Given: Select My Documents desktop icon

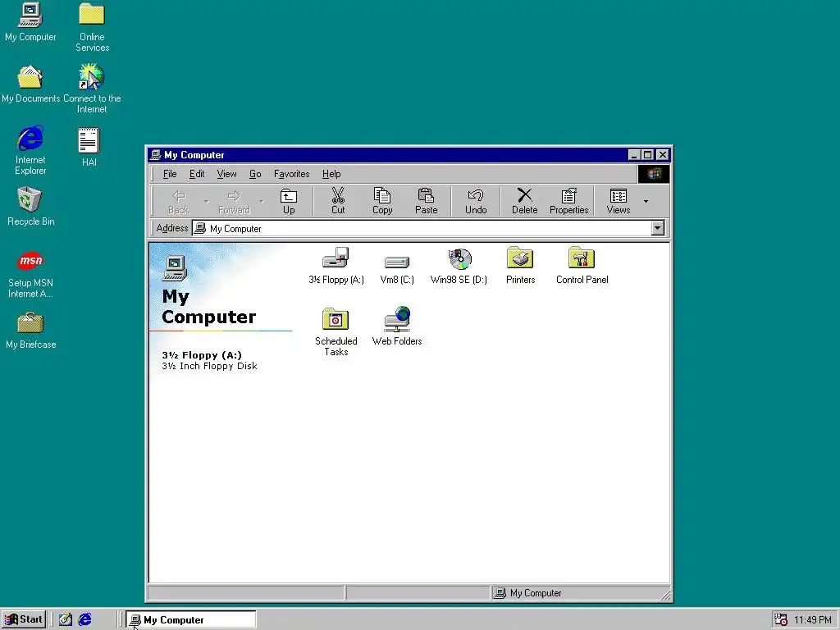Looking at the screenshot, I should click(x=30, y=84).
